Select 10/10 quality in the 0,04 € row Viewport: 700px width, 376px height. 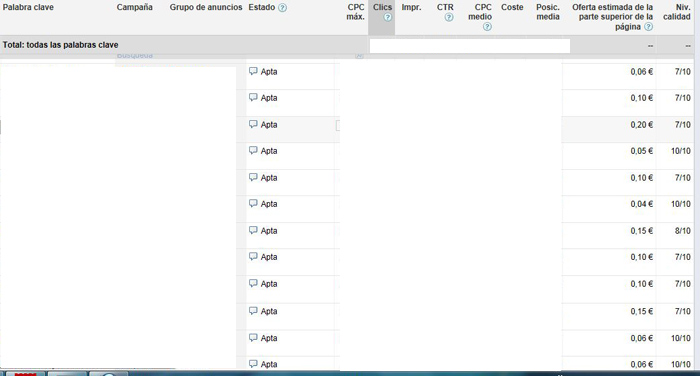(x=681, y=204)
